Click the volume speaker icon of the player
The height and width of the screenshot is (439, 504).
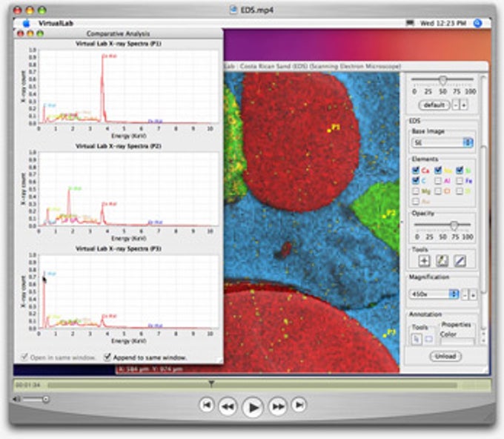17,399
